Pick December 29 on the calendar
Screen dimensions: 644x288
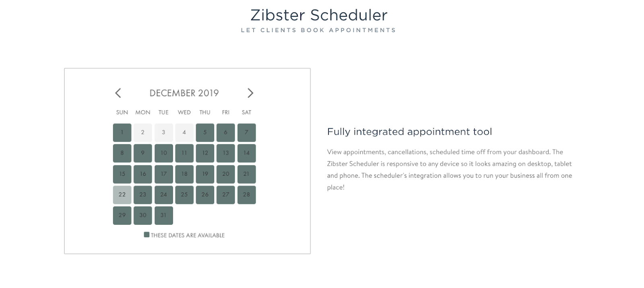click(x=122, y=215)
